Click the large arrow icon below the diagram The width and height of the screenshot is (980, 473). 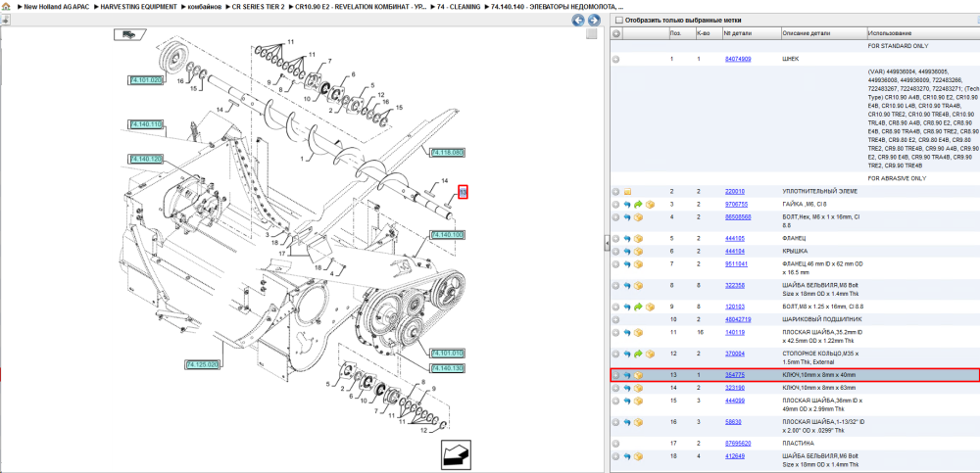coord(456,454)
